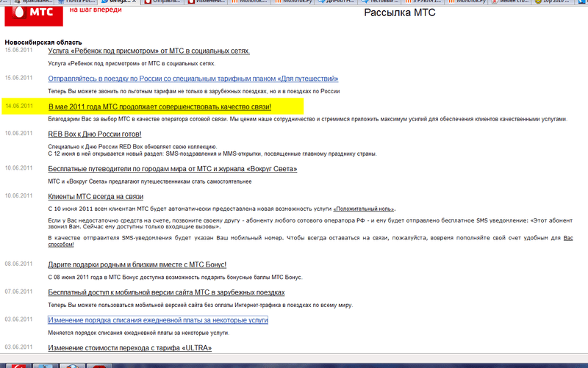The width and height of the screenshot is (588, 368).
Task: Open the «Изменение стоимости перехода с тарифа ULTRA» link
Action: [129, 347]
